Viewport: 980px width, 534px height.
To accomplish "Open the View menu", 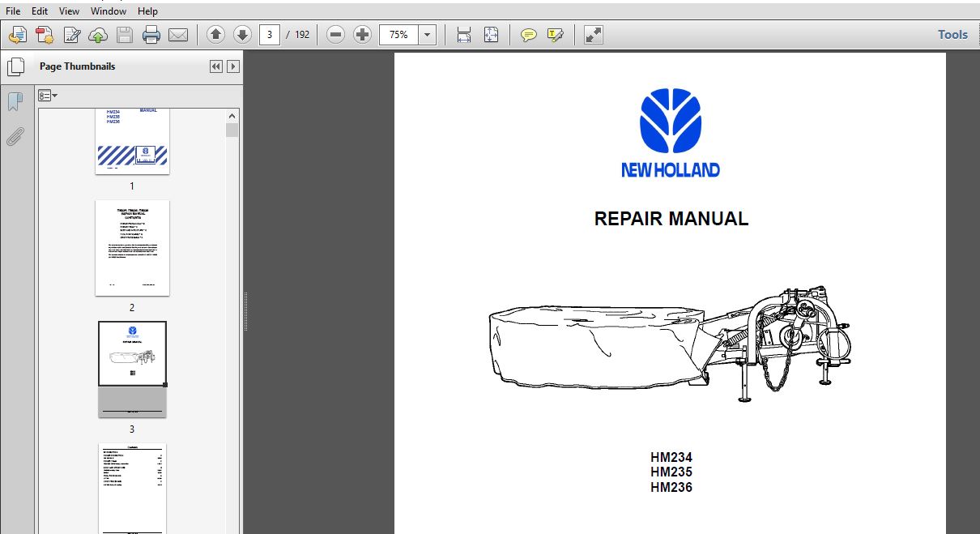I will (x=70, y=11).
